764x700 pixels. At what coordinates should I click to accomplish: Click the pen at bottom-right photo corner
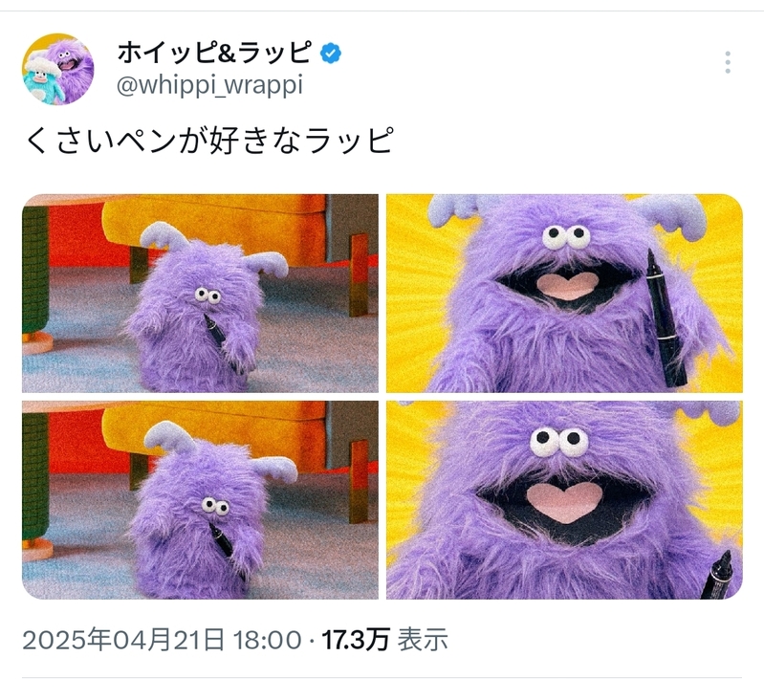[719, 575]
